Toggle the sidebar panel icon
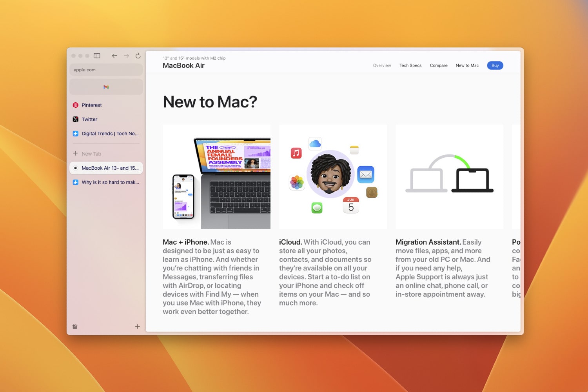588x392 pixels. [97, 56]
